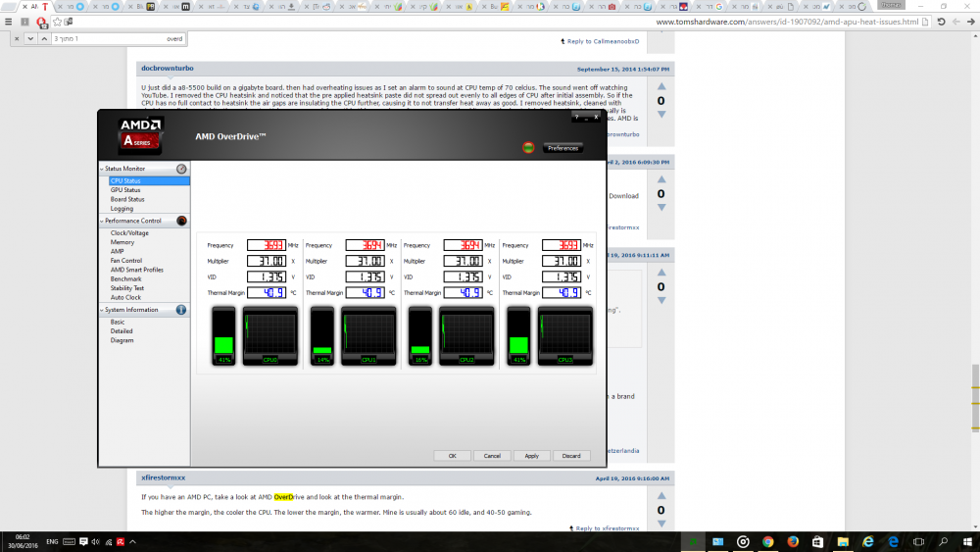Screen dimensions: 980x552
Task: Open Firefox from the taskbar
Action: click(793, 542)
